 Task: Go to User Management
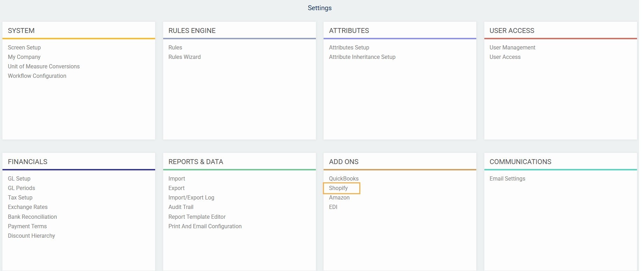512,47
